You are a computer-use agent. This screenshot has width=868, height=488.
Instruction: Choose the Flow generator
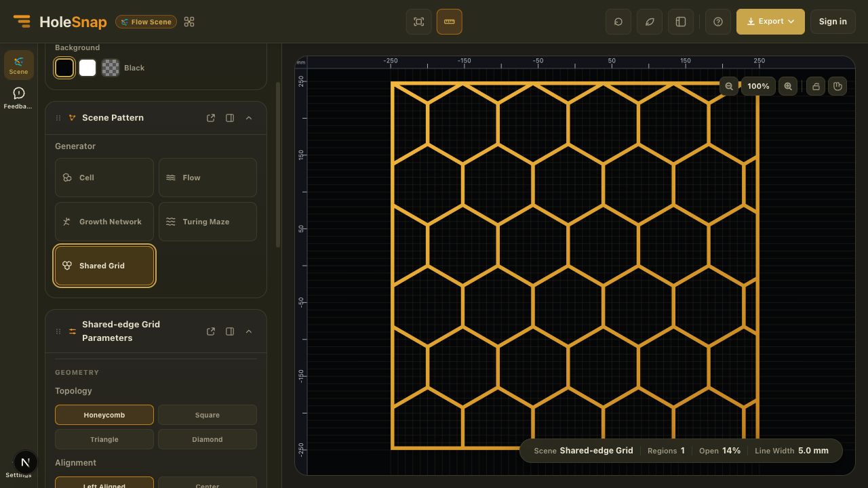[x=208, y=178]
